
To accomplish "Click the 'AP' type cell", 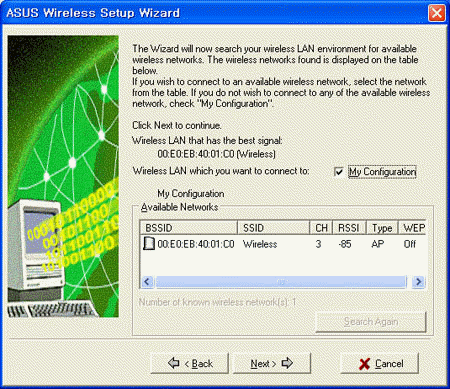I will [378, 244].
